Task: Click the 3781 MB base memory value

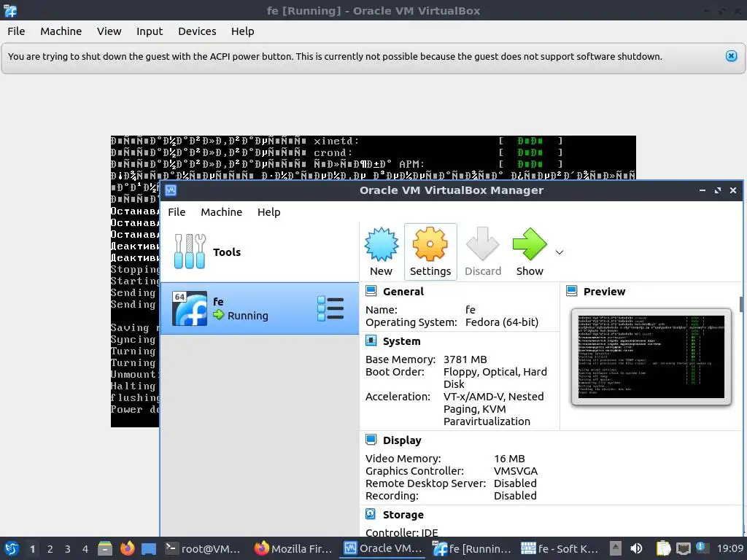Action: click(465, 359)
